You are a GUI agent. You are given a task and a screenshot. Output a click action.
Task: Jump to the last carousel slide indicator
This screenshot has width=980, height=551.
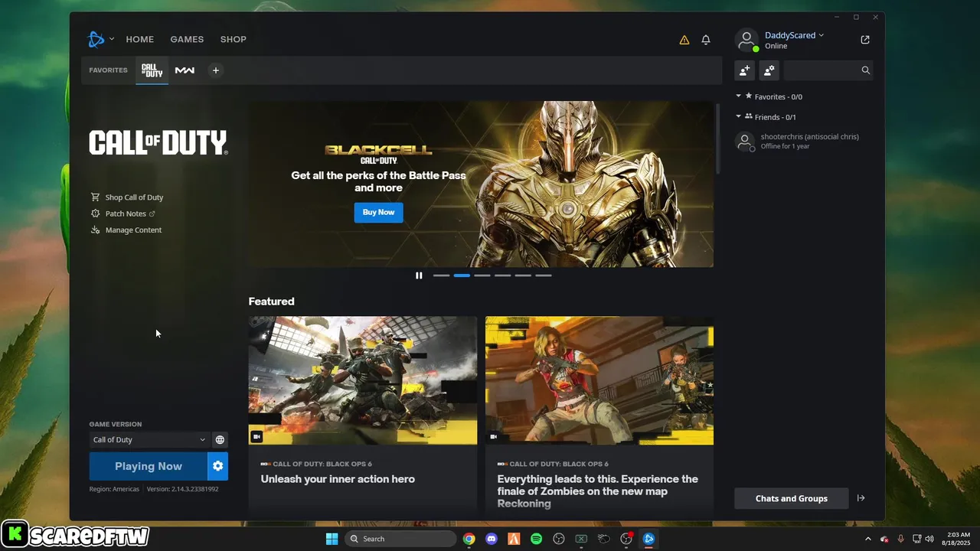tap(544, 275)
